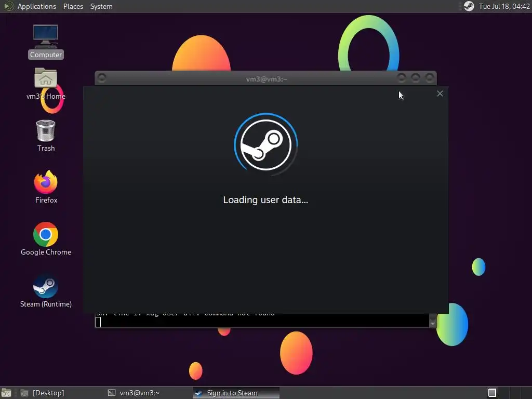Switch to Sign in to Steam taskbar entry
The width and height of the screenshot is (532, 399).
(x=236, y=393)
